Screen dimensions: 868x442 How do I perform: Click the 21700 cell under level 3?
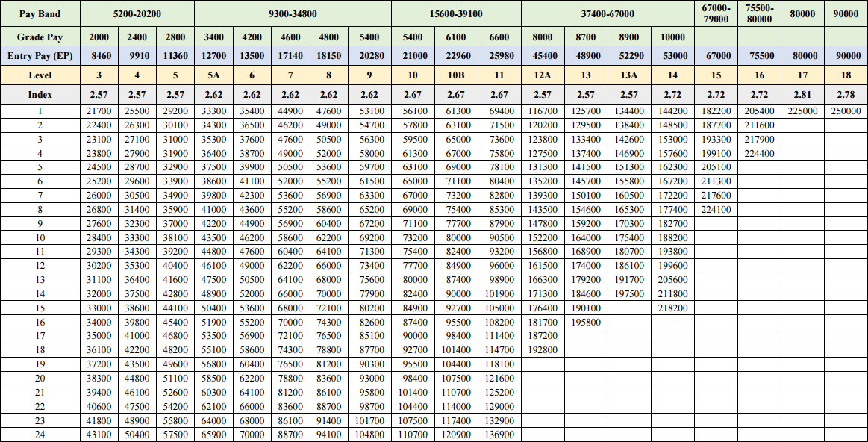[x=99, y=110]
